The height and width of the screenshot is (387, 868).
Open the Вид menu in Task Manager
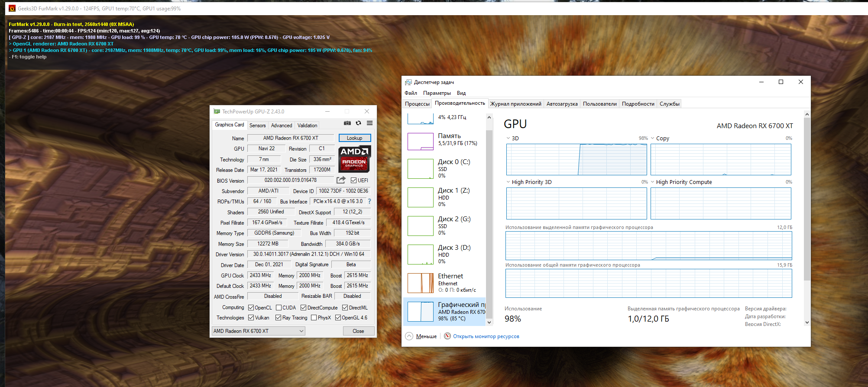[x=461, y=93]
